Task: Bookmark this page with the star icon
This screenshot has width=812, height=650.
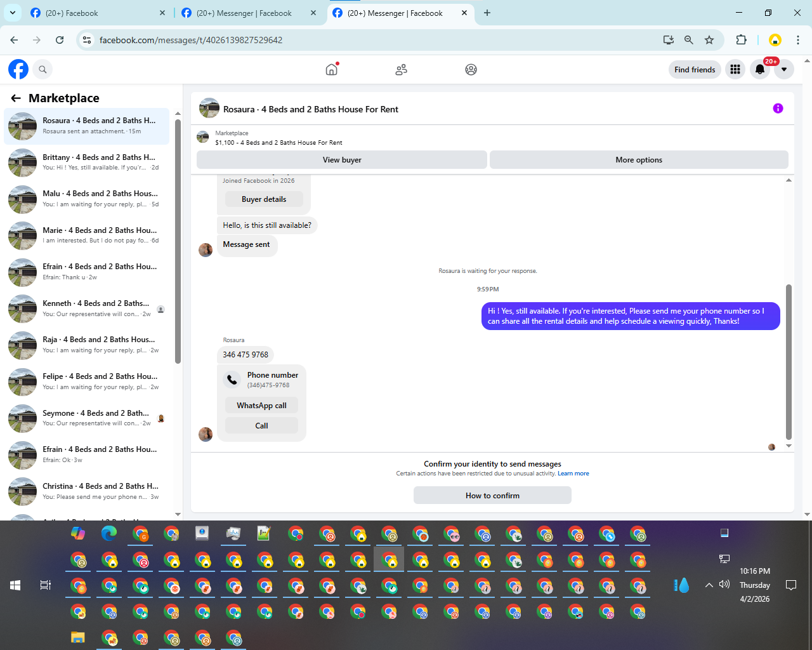Action: [x=709, y=40]
